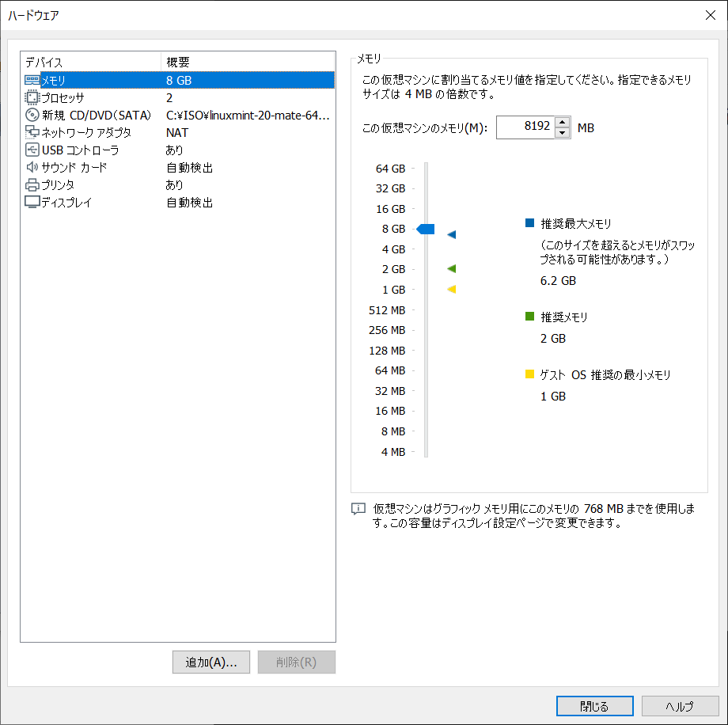Close the ハードウェア dialog with the X

point(711,15)
